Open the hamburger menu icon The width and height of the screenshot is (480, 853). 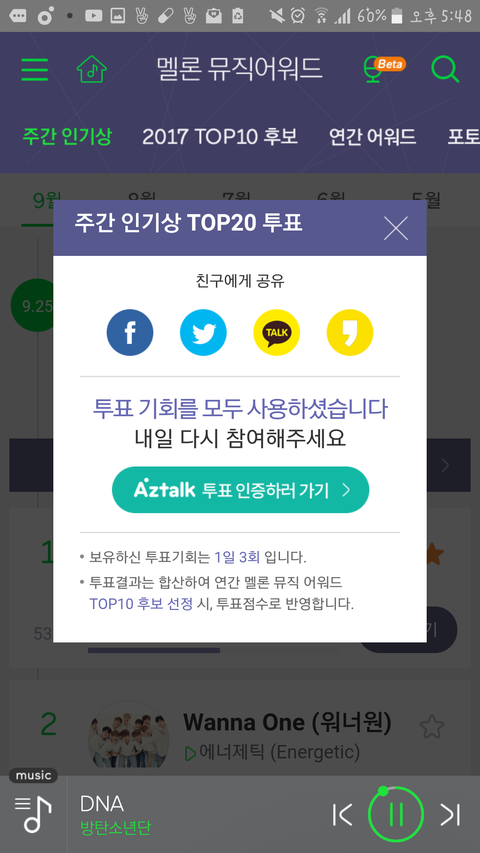(x=35, y=69)
